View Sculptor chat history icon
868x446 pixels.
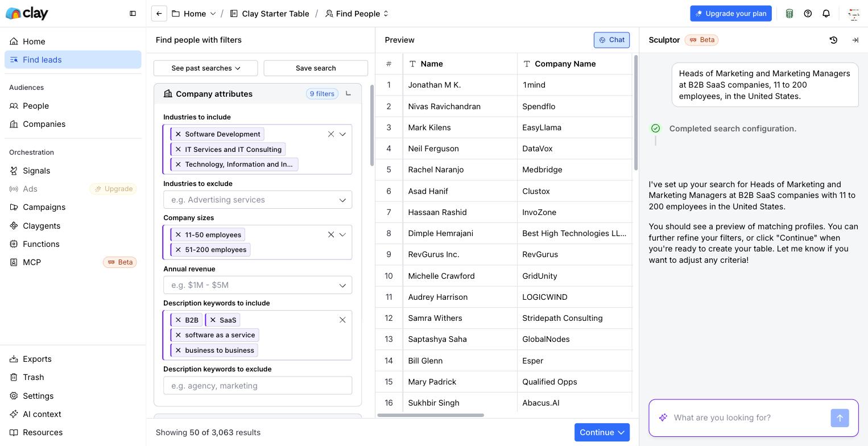pos(833,40)
